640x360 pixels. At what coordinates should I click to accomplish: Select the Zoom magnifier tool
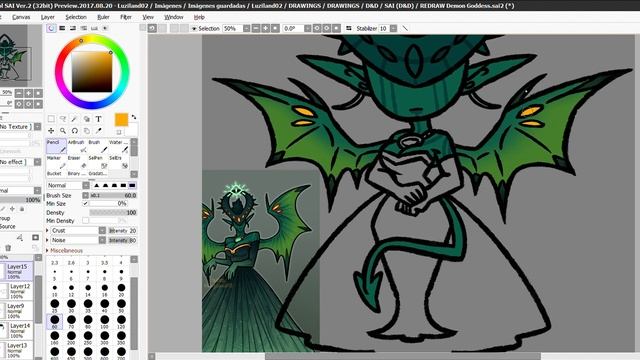(63, 131)
